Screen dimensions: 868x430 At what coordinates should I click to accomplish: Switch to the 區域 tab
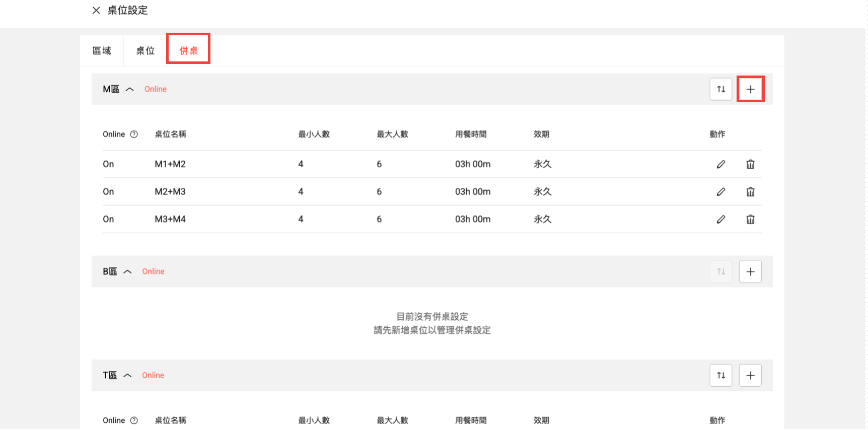102,51
